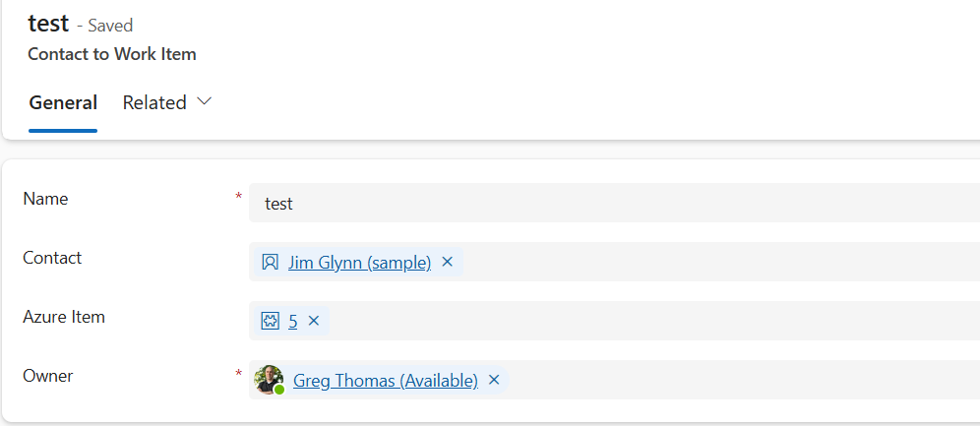The image size is (980, 426).
Task: Remove Jim Glynn from the Contact field
Action: (447, 263)
